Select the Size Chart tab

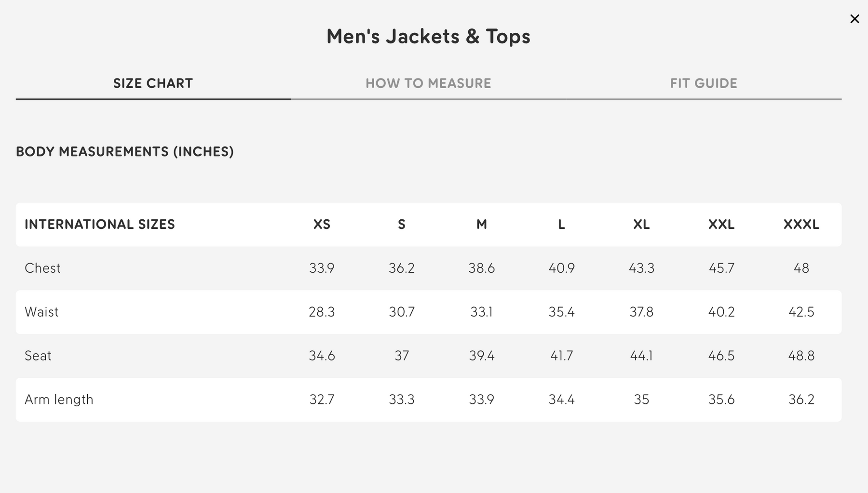coord(153,83)
